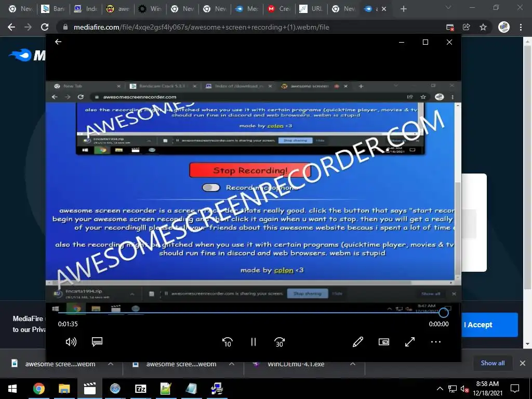
Task: Go back with the player's arrow button
Action: pos(58,42)
